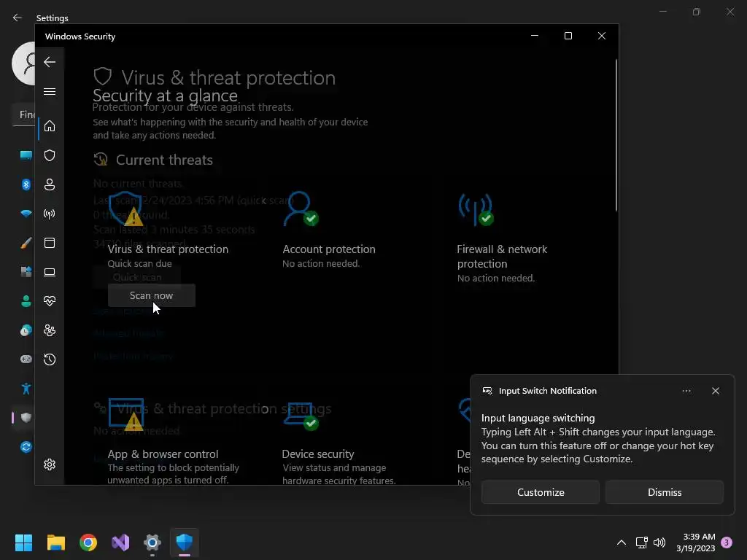Viewport: 747px width, 560px height.
Task: Open Device security laptop icon in sidebar
Action: [x=50, y=273]
